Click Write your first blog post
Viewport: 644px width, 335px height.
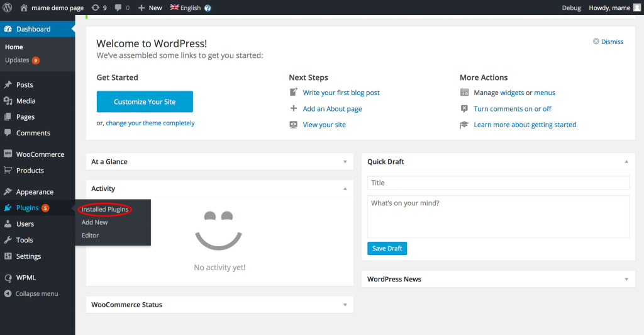coord(341,93)
